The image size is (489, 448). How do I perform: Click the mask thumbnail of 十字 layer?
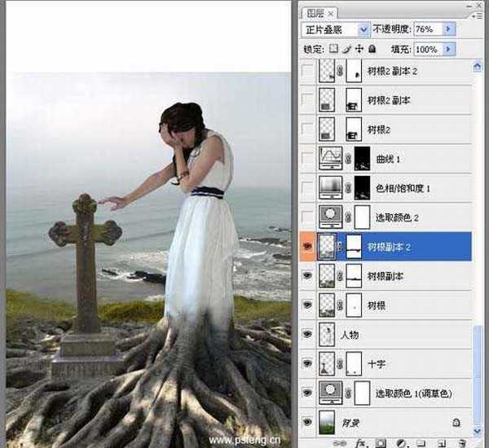(x=354, y=363)
